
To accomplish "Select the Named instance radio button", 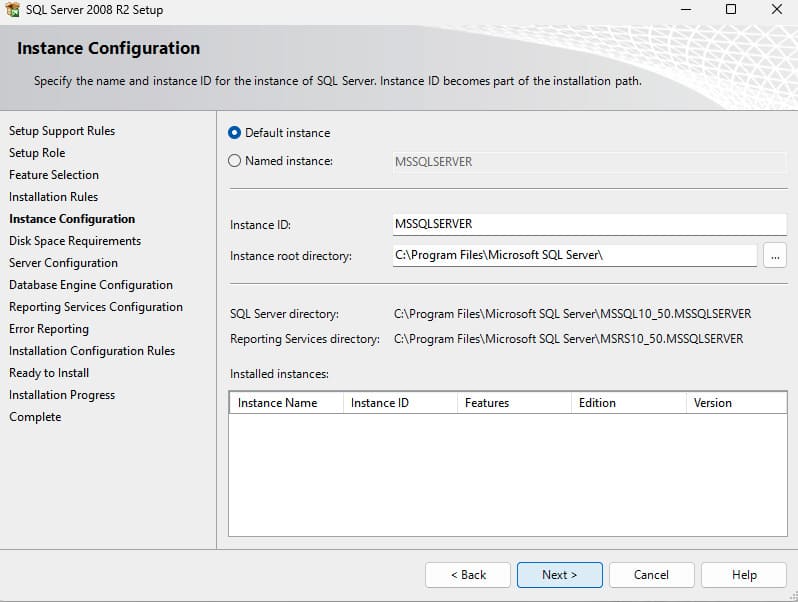I will [x=234, y=161].
